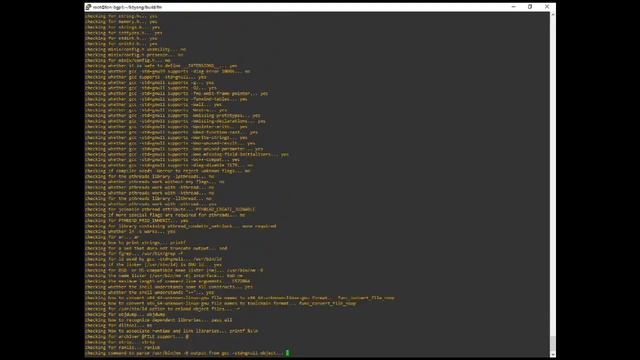
Task: Click the -Wmissing-declarations check line
Action: coord(175,121)
